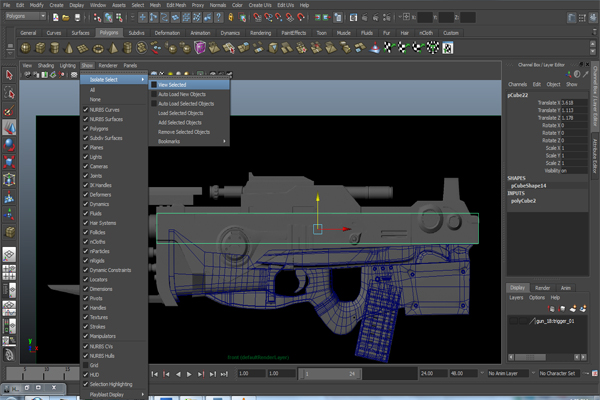Toggle HUD checkbox in Show menu

(x=86, y=375)
